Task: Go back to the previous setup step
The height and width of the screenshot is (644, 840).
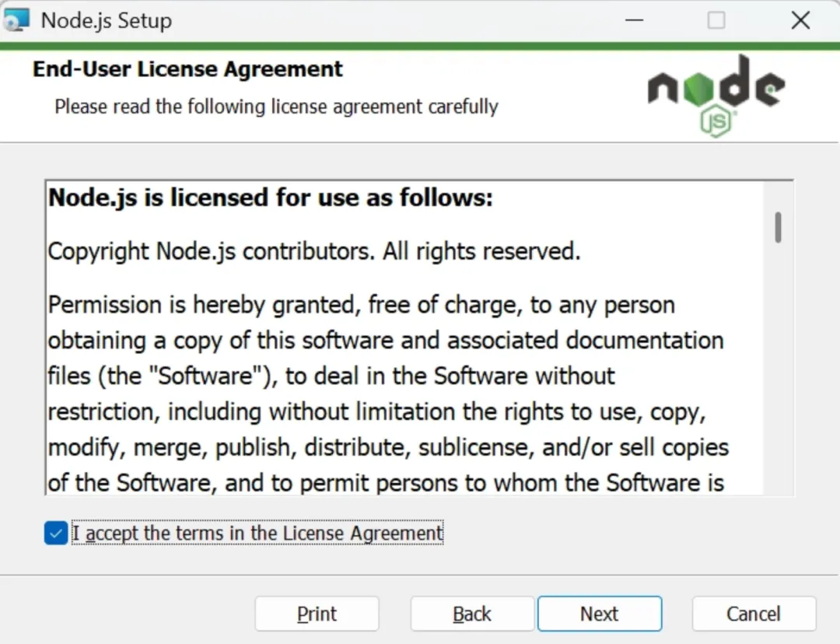Action: point(472,614)
